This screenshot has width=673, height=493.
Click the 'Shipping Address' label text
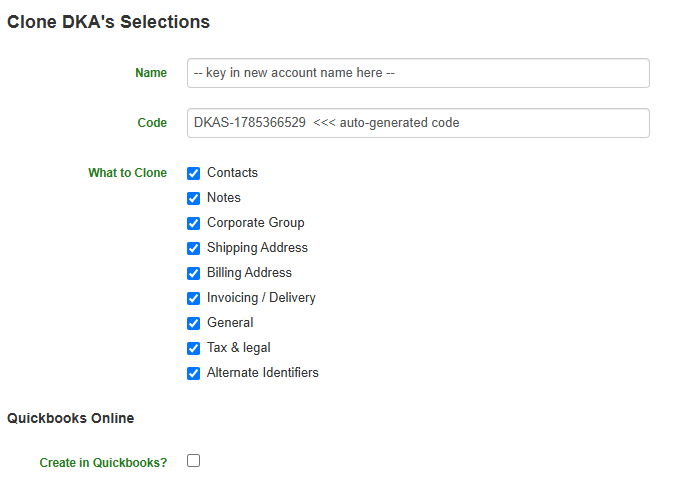(x=257, y=248)
